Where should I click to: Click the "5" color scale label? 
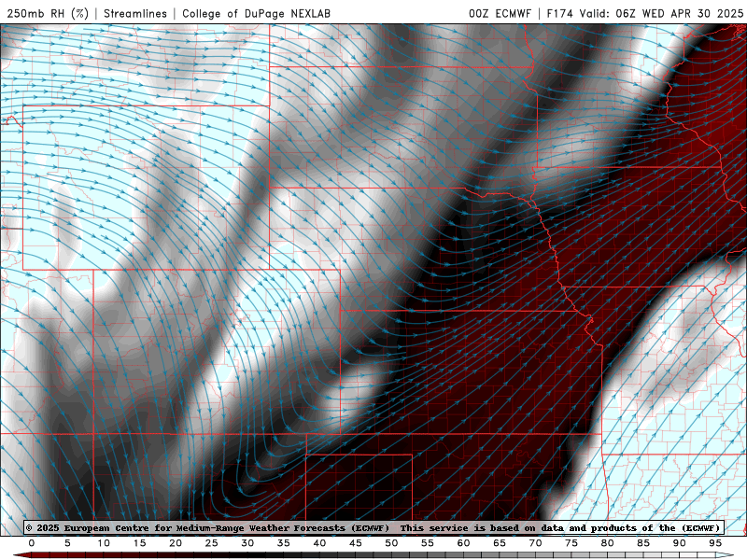67,543
